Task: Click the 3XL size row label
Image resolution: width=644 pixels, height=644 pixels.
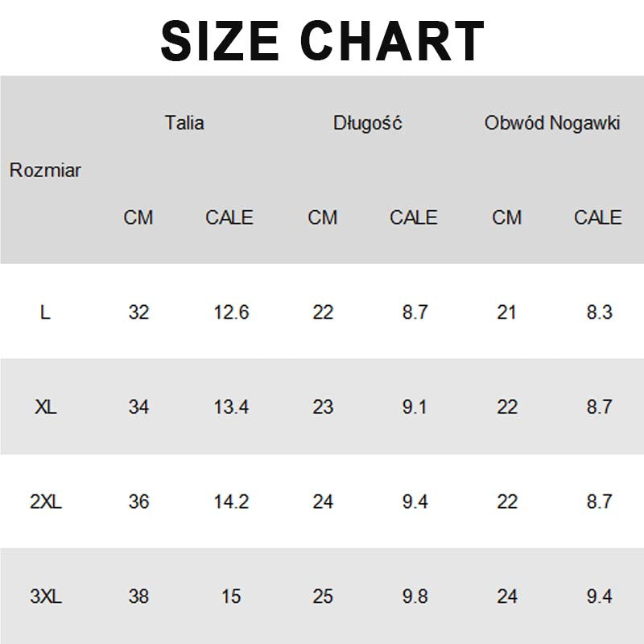Action: [x=46, y=597]
